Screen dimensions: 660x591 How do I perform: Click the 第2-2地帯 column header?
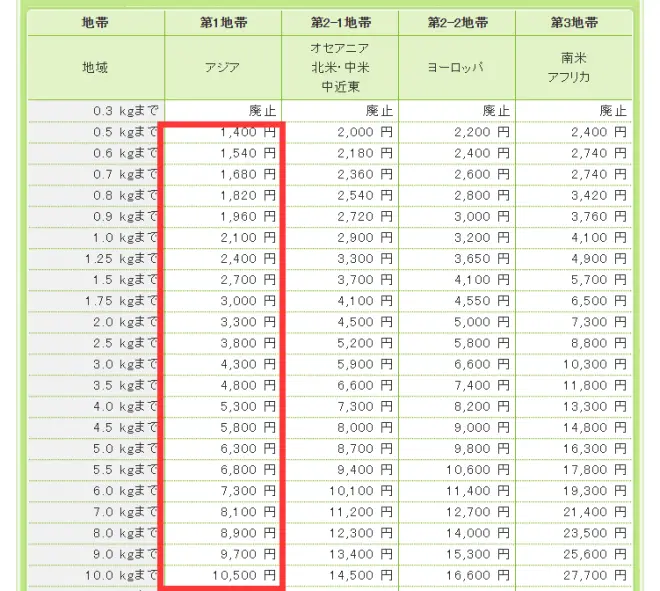pos(457,22)
